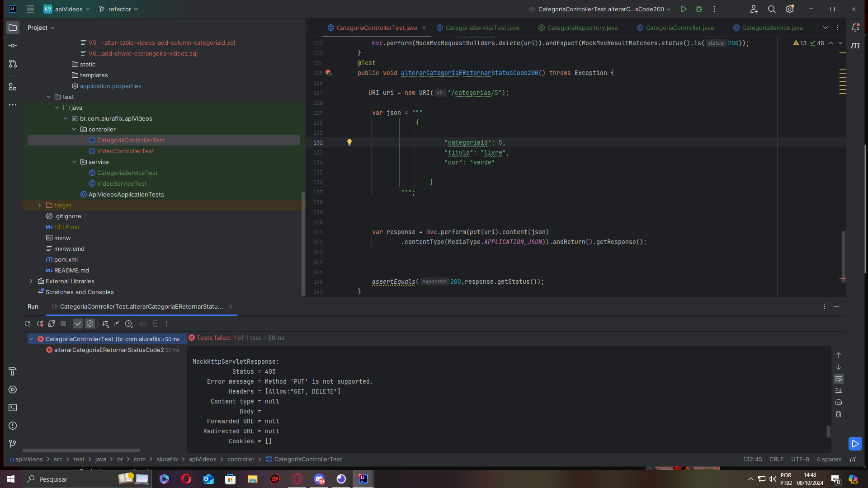
Task: Open the refactor branch dropdown
Action: 118,9
